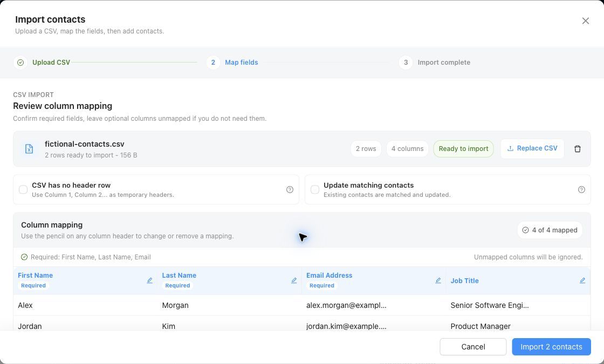Click the Required badge under Email Address
This screenshot has width=604, height=364.
[x=321, y=285]
